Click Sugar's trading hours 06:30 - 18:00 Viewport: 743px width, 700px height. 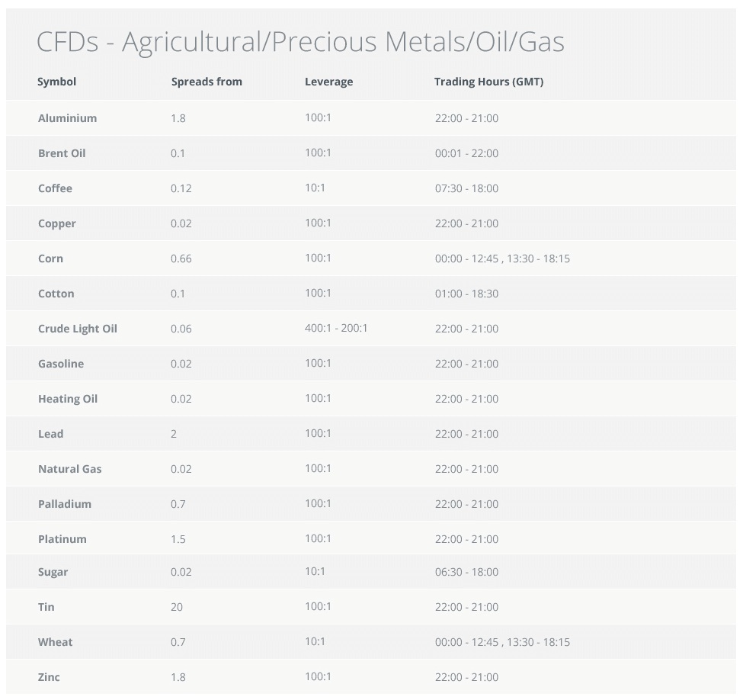click(466, 572)
